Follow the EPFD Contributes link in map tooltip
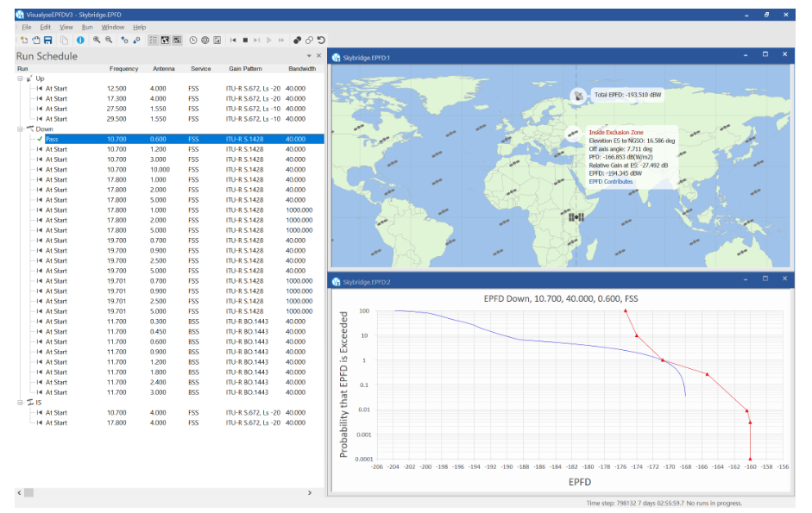Viewport: 812px width, 513px height. [x=611, y=182]
